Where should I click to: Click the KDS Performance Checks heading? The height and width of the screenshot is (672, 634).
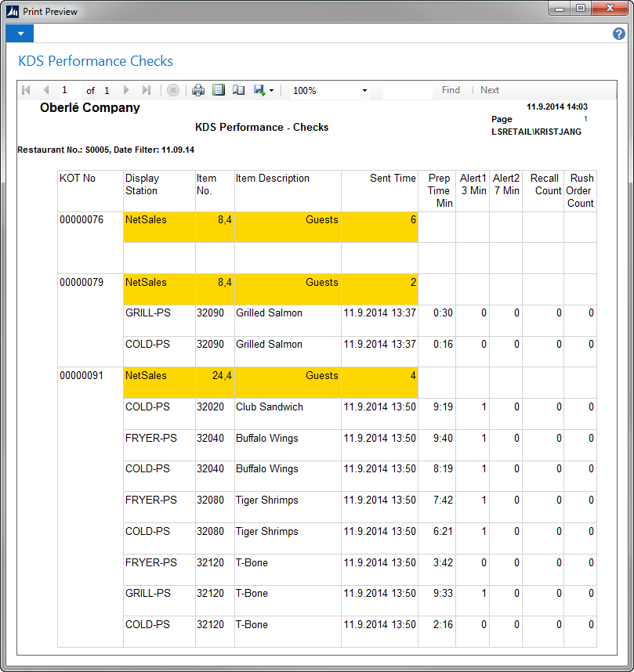point(96,61)
